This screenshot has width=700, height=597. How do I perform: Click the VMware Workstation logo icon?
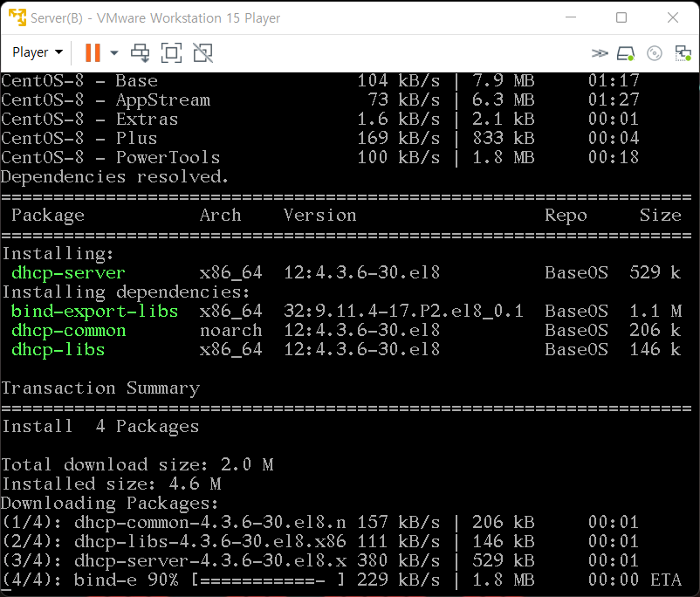pyautogui.click(x=17, y=17)
